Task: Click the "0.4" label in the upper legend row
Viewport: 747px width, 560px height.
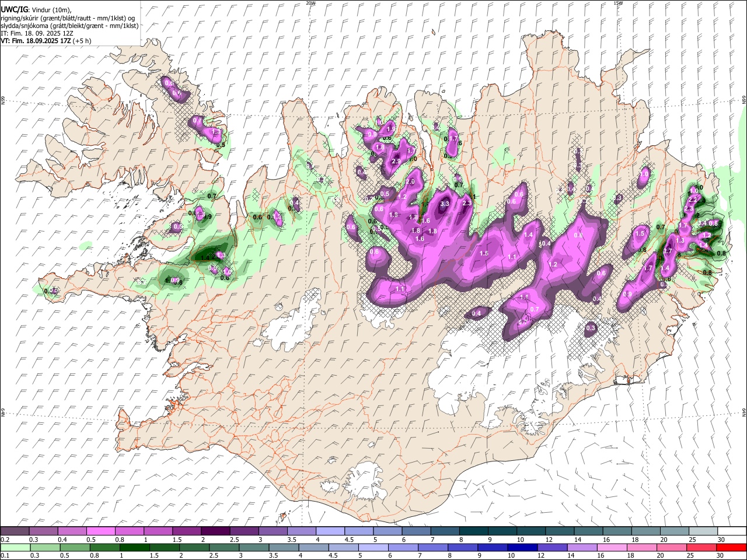Action: [x=62, y=539]
